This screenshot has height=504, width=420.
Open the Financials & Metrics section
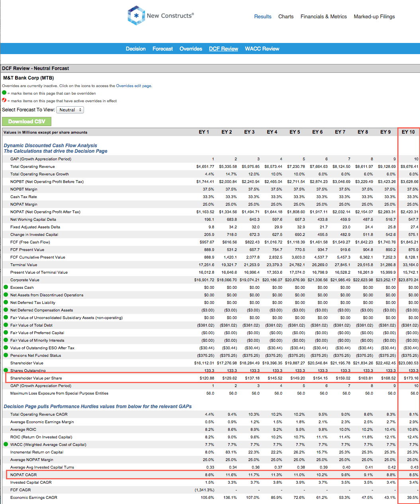tap(323, 16)
